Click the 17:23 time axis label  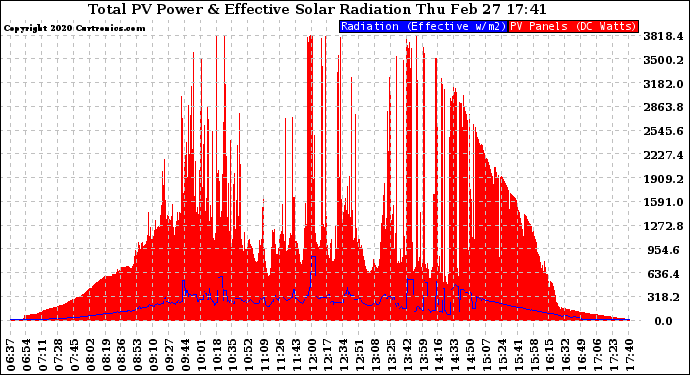click(613, 355)
